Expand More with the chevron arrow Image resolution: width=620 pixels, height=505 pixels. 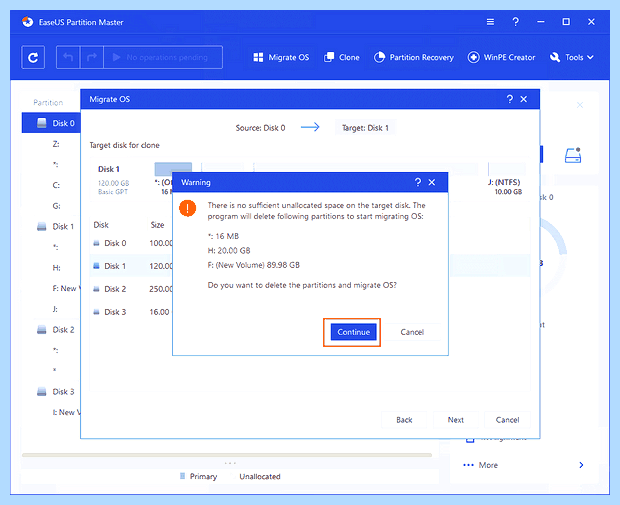[581, 465]
